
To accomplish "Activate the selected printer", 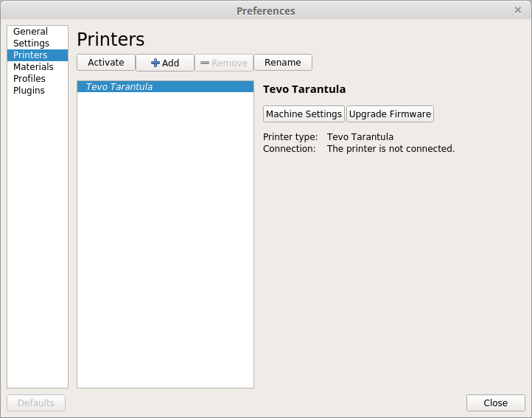I will pyautogui.click(x=106, y=63).
